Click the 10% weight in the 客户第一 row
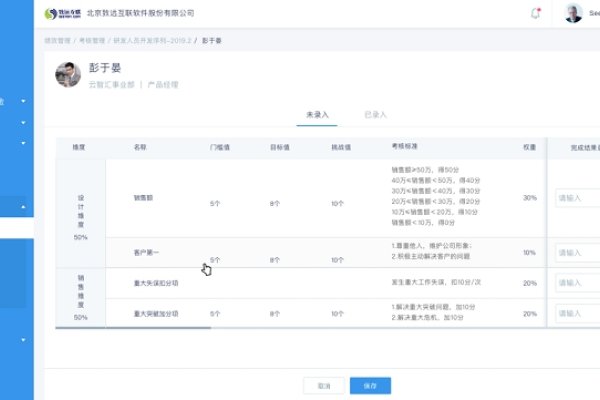 click(x=530, y=253)
